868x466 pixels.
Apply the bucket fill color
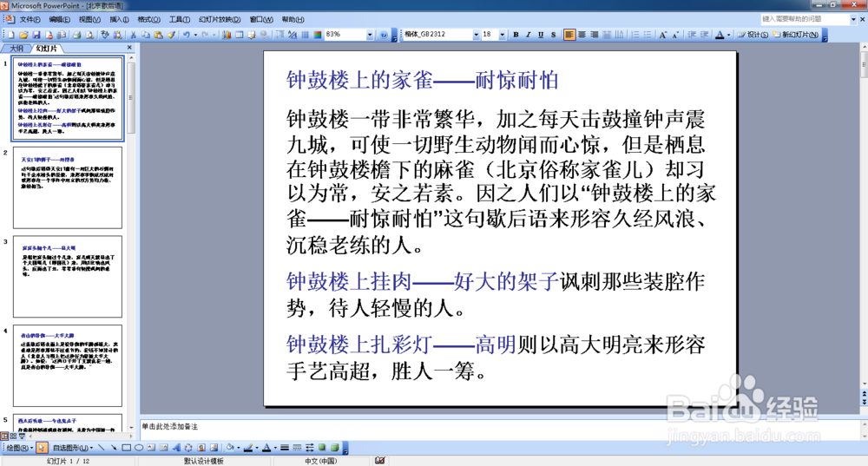tap(230, 448)
